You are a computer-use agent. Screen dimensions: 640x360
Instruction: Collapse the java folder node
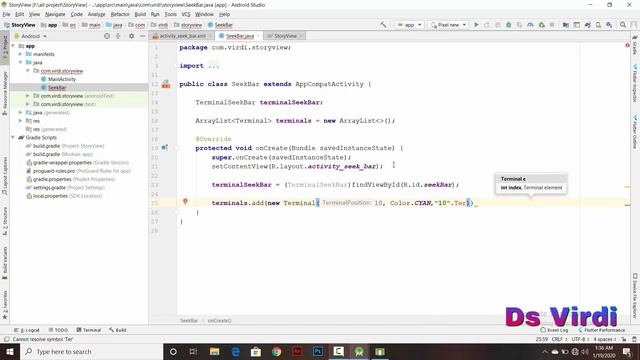click(x=21, y=62)
